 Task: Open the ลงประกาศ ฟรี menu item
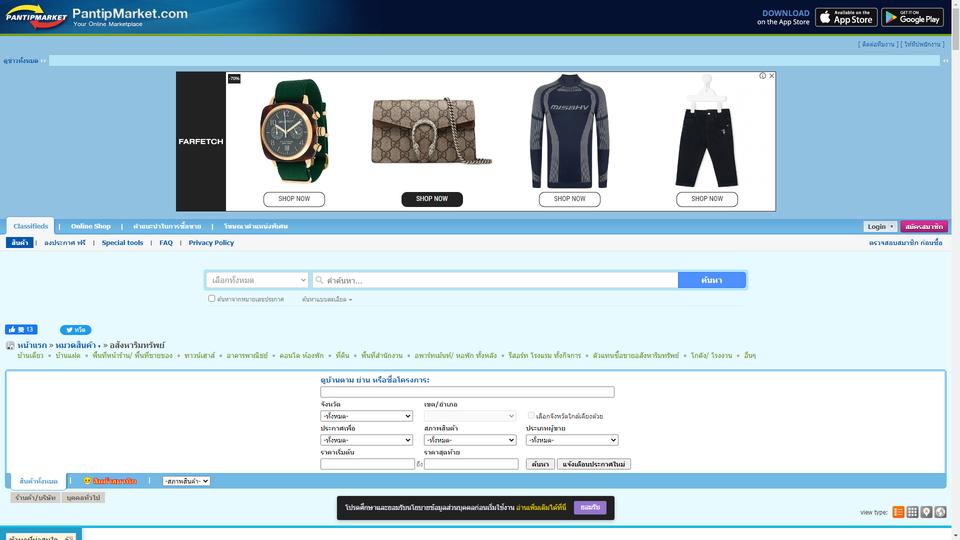(65, 243)
